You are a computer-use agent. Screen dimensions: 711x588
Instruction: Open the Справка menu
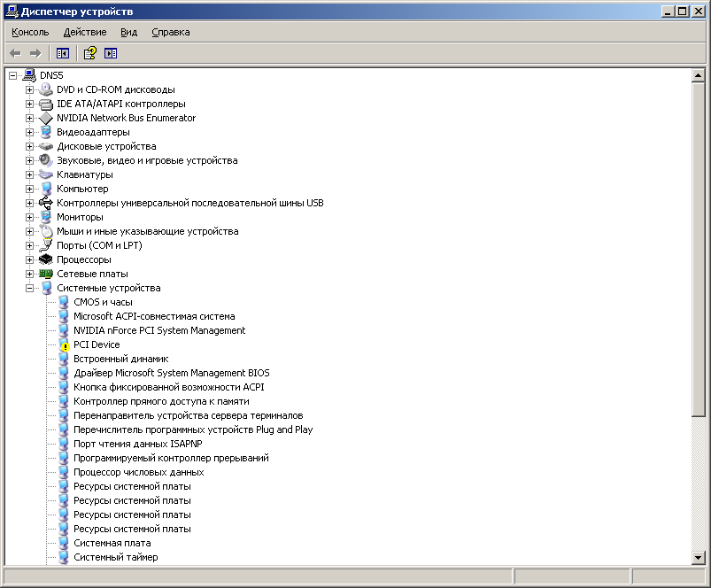click(171, 32)
